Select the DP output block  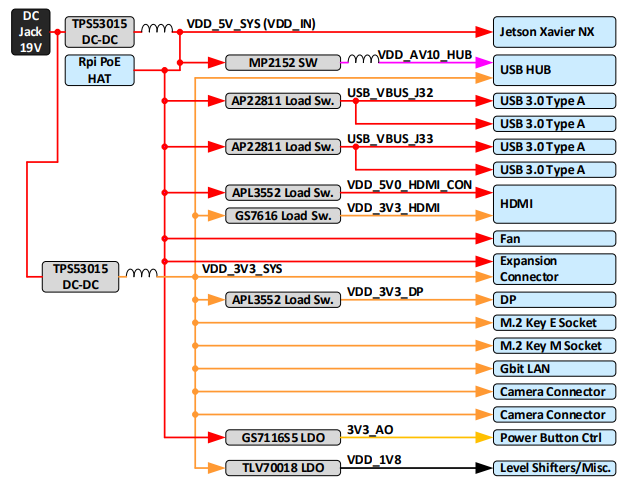pos(554,300)
